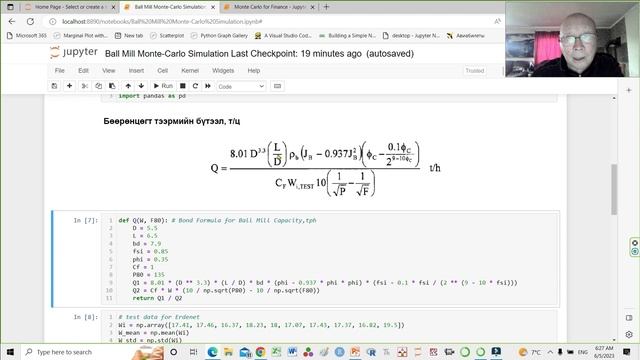Open the Insert menu
Screen dimensions: 640x360
pyautogui.click(x=136, y=71)
